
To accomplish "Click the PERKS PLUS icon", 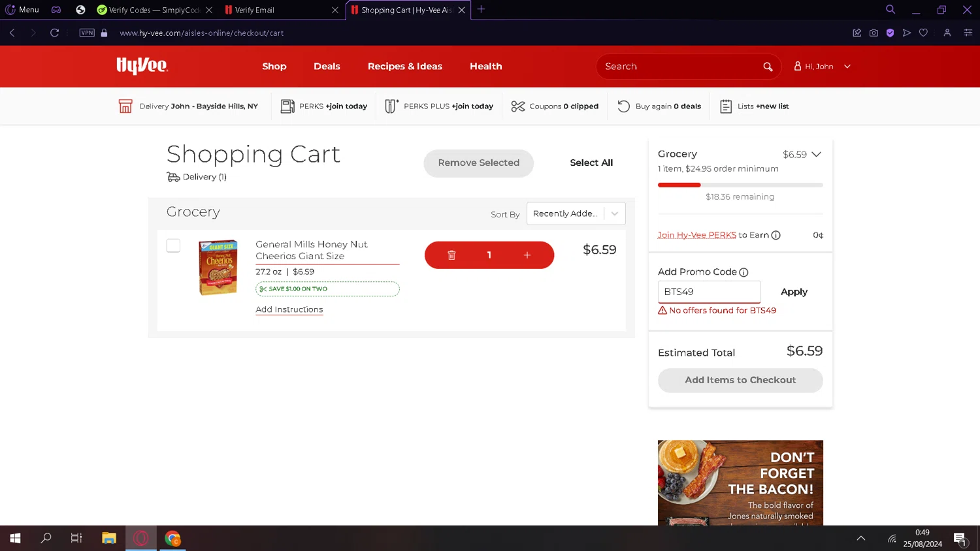I will coord(391,106).
